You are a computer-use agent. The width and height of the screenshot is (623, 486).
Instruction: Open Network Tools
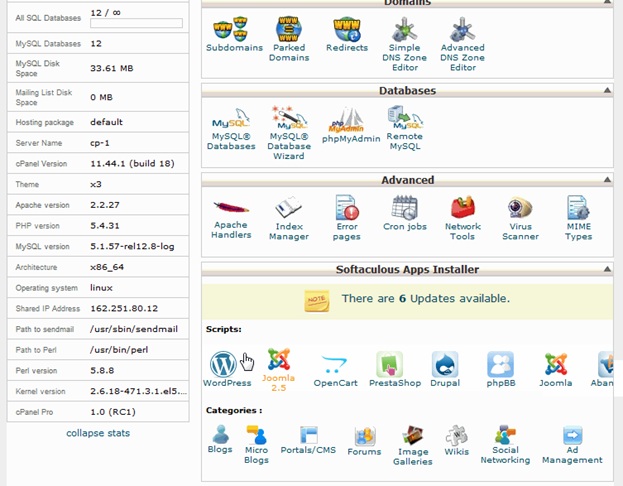[x=462, y=218]
